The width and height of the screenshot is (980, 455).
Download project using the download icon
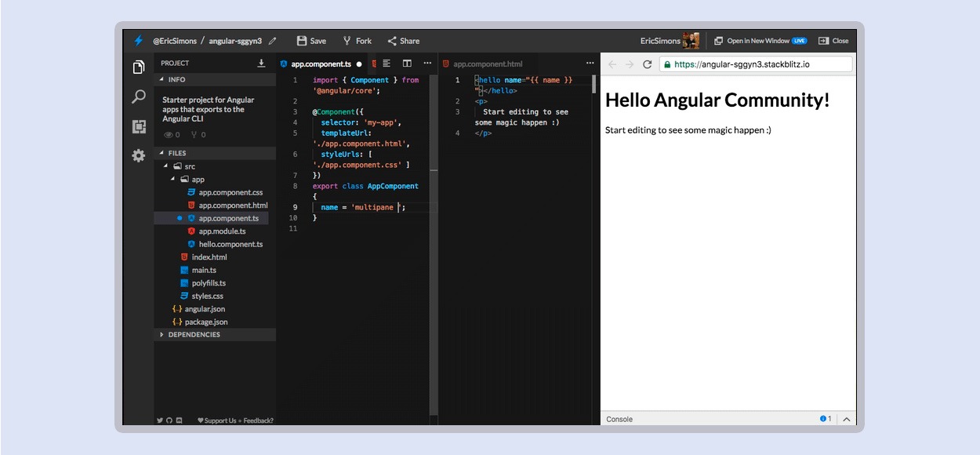point(261,64)
